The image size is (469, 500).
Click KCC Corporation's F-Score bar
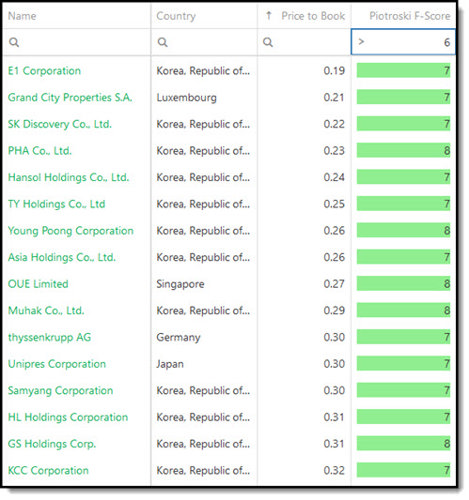pyautogui.click(x=403, y=470)
